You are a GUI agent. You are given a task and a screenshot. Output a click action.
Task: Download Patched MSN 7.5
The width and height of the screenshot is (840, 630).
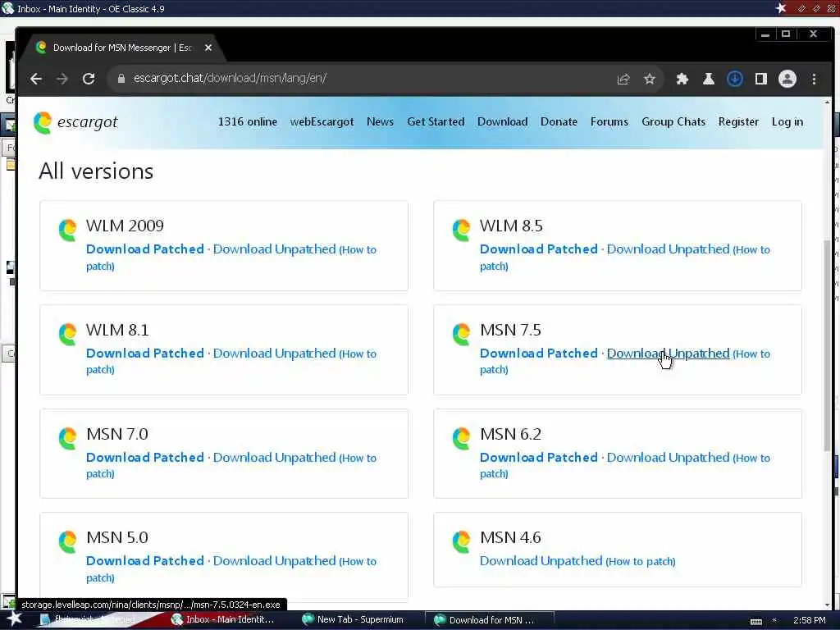539,354
